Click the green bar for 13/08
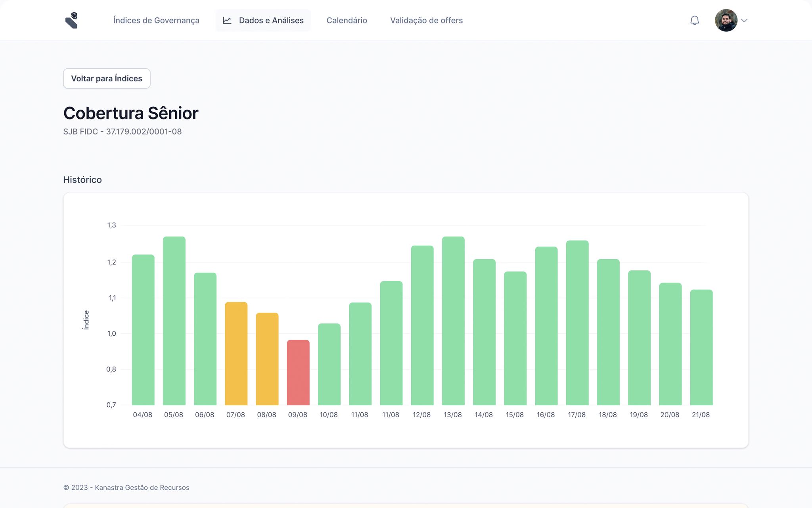Screen dimensions: 812x508 tap(453, 321)
